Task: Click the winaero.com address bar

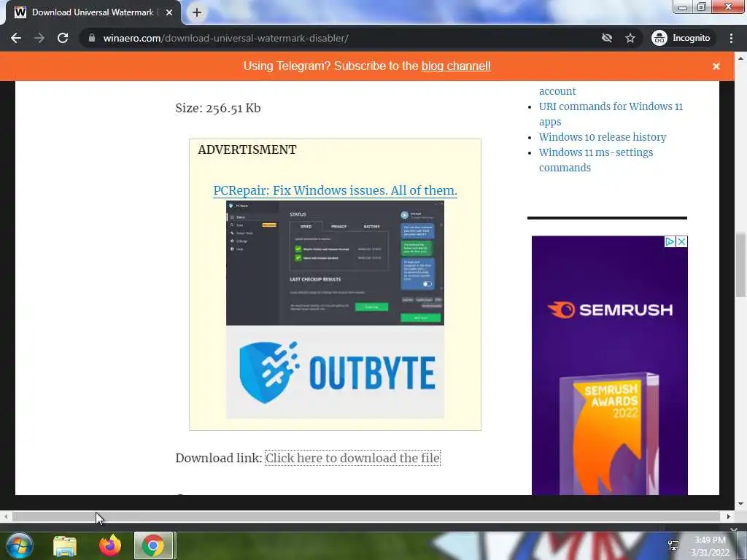Action: point(333,38)
